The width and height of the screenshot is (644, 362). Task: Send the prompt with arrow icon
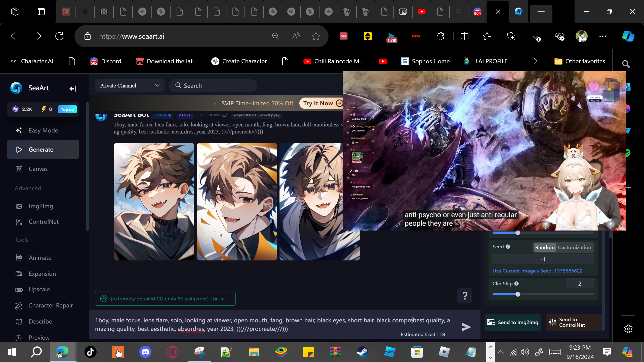click(466, 327)
